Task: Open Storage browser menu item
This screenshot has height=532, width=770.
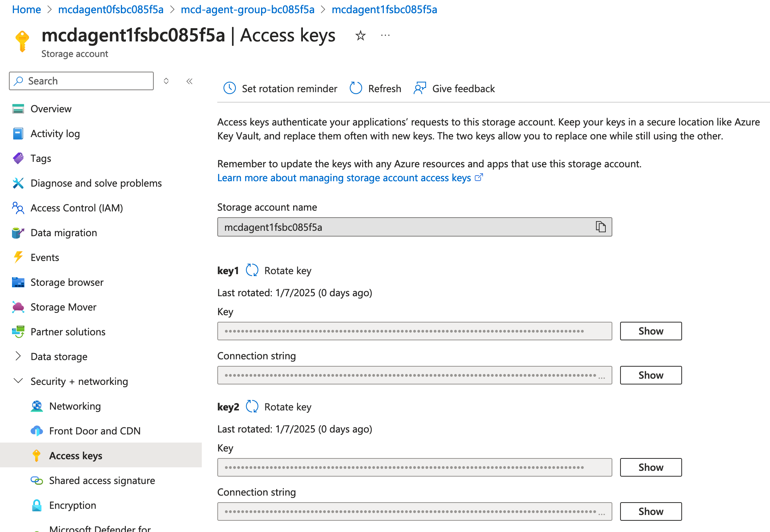Action: click(67, 282)
